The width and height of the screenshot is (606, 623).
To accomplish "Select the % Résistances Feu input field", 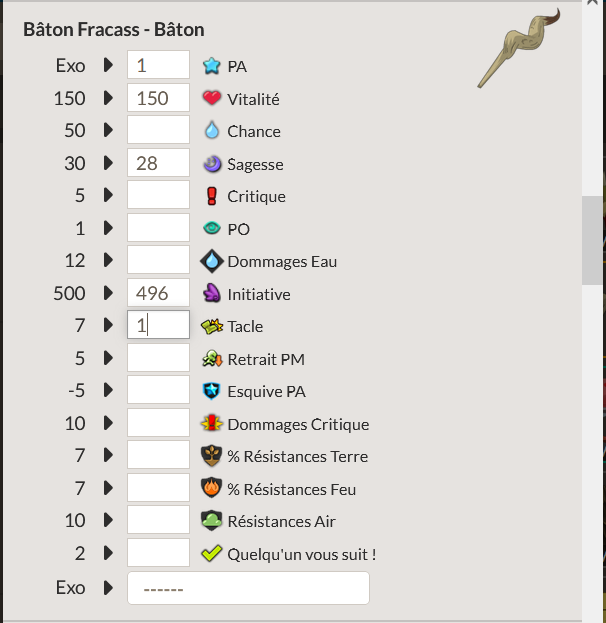I will pyautogui.click(x=158, y=489).
